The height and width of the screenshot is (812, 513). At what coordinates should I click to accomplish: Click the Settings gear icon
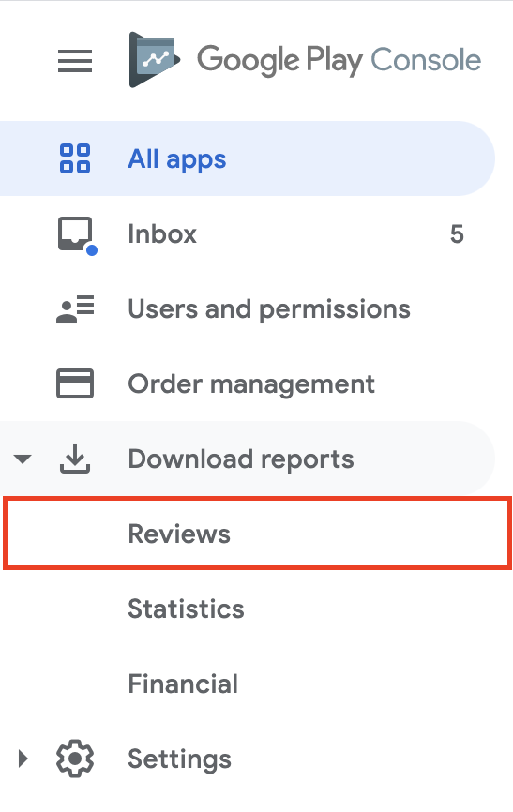click(75, 759)
